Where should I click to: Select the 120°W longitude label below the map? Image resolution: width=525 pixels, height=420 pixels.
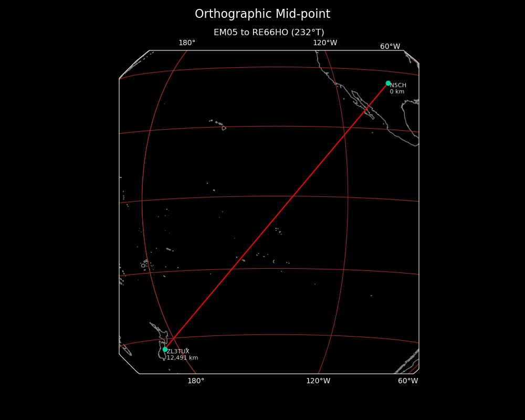pyautogui.click(x=318, y=381)
